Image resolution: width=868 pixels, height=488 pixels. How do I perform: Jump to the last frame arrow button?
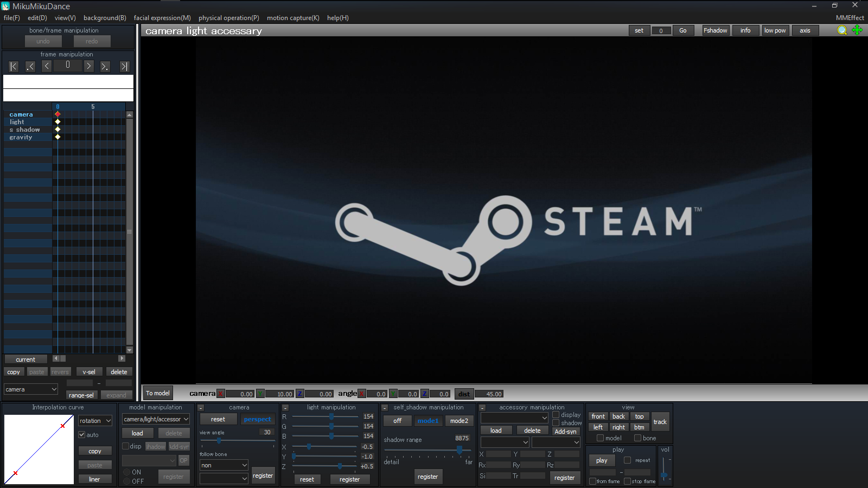pos(124,66)
